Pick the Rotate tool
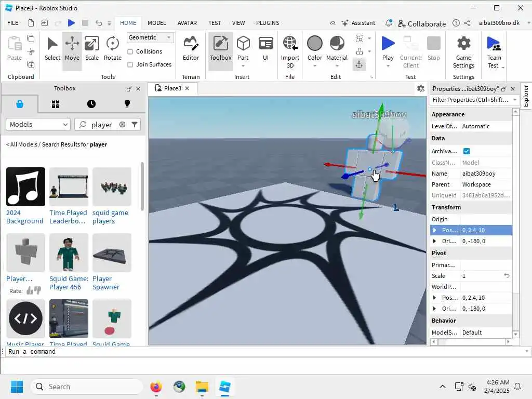532x399 pixels. point(113,49)
